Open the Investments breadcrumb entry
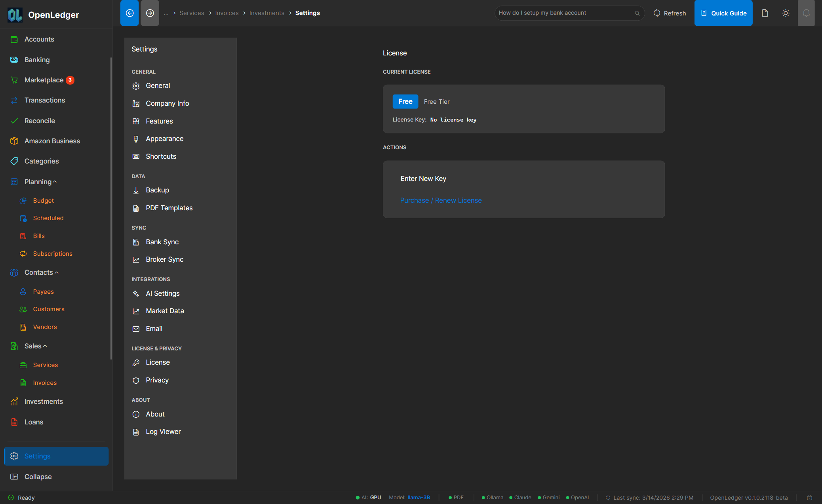The height and width of the screenshot is (504, 822). [266, 13]
